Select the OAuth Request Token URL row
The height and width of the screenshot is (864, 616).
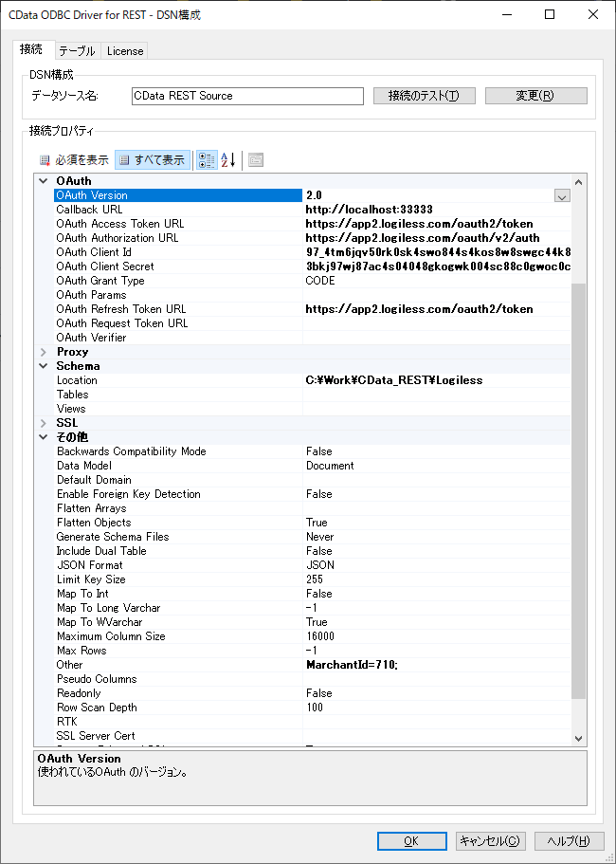pyautogui.click(x=313, y=323)
